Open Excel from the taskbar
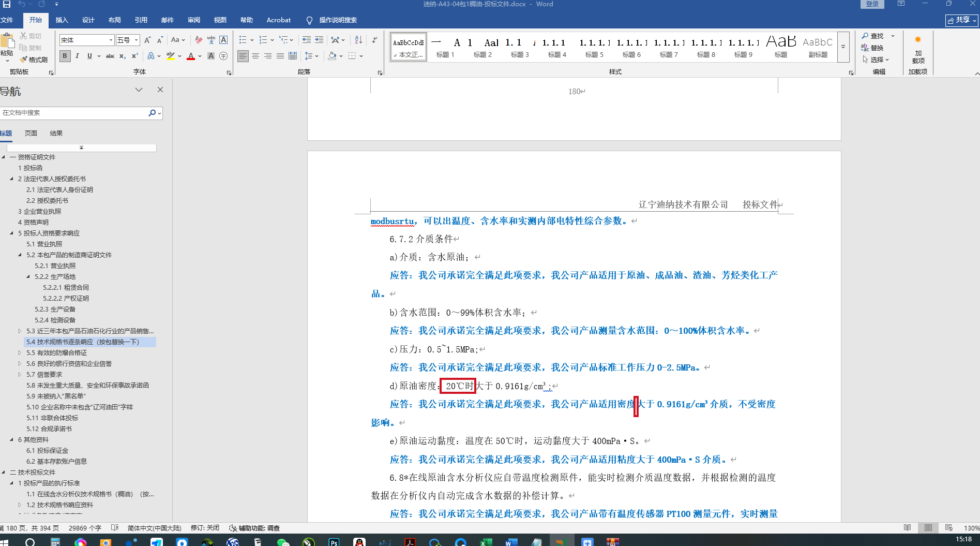Screen dimensions: 980x546 tap(486, 541)
